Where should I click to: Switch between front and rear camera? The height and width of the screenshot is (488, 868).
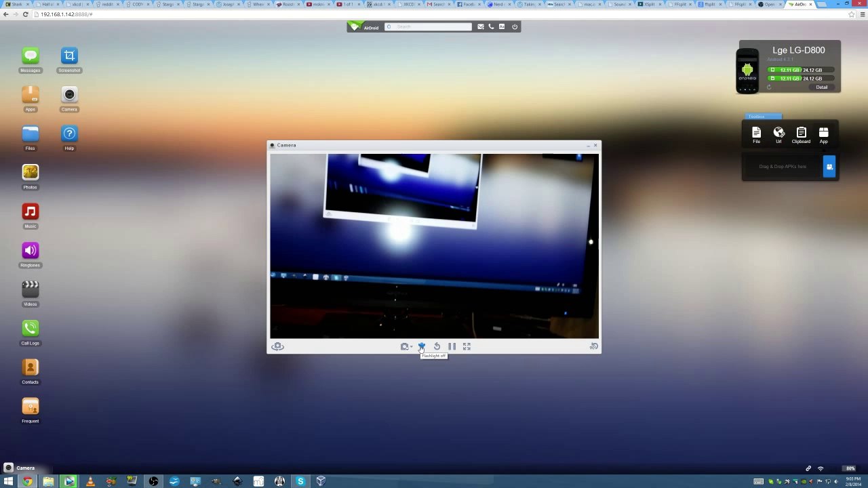click(x=277, y=346)
